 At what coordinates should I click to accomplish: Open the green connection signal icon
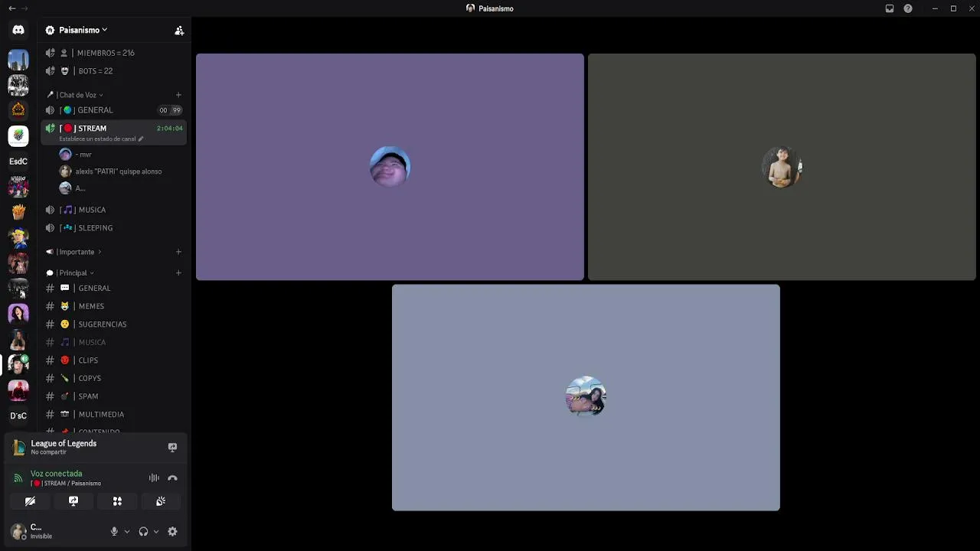18,478
